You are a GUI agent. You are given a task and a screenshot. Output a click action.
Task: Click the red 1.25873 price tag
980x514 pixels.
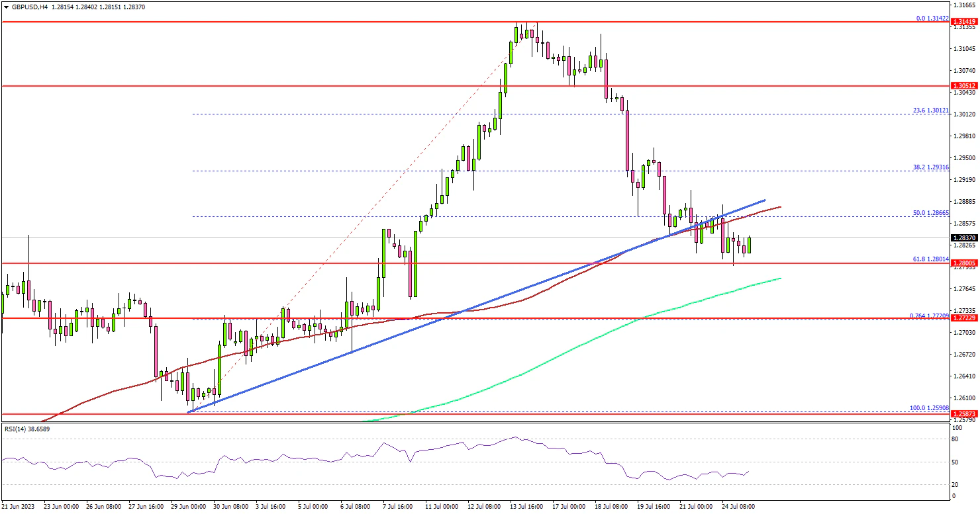click(964, 413)
